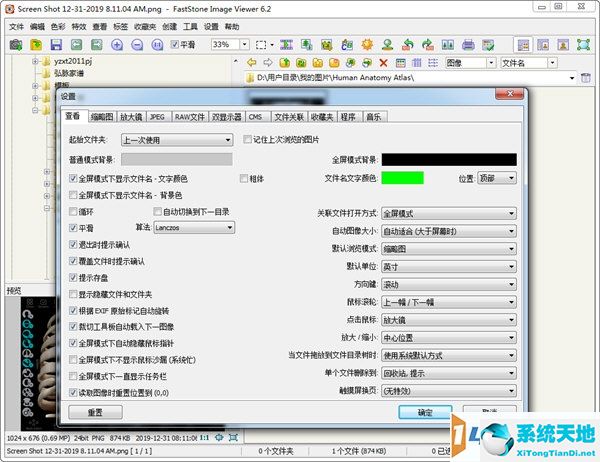Click the actual size 1:1 toolbar icon
Screen dimensions: 600x462
coord(157,45)
